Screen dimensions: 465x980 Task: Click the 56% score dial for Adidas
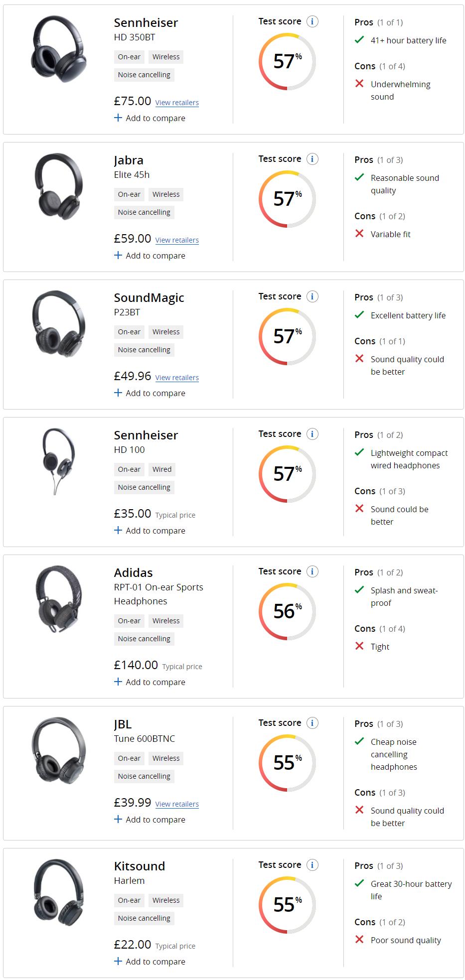point(287,611)
